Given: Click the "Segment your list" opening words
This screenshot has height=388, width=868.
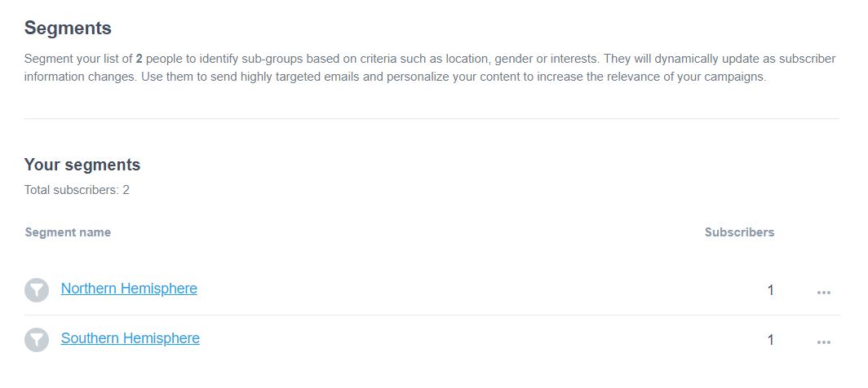Looking at the screenshot, I should (69, 60).
